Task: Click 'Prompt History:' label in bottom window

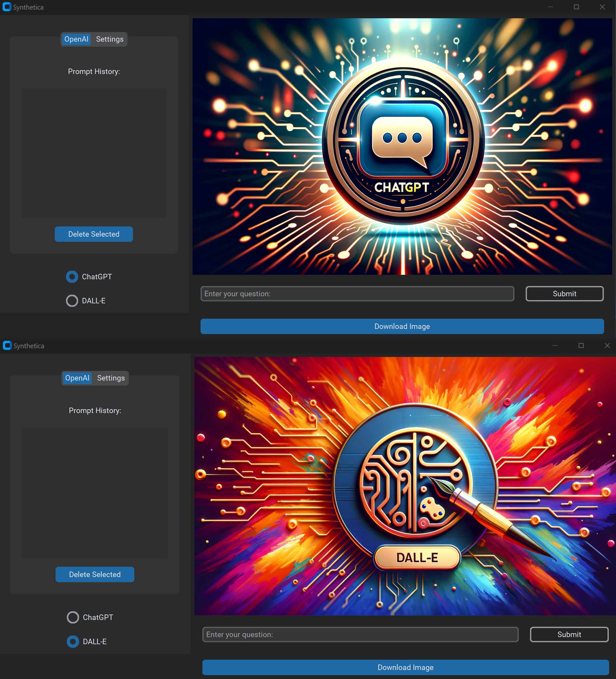Action: pos(95,411)
